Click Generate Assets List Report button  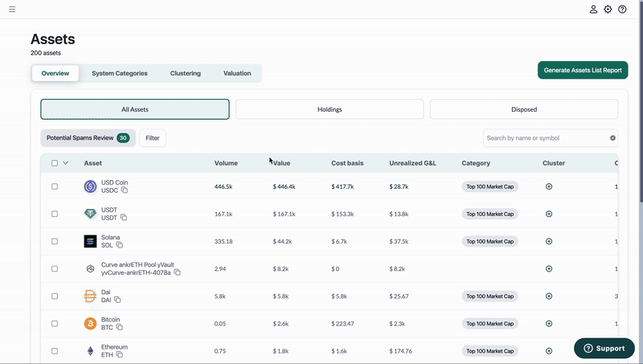click(583, 70)
